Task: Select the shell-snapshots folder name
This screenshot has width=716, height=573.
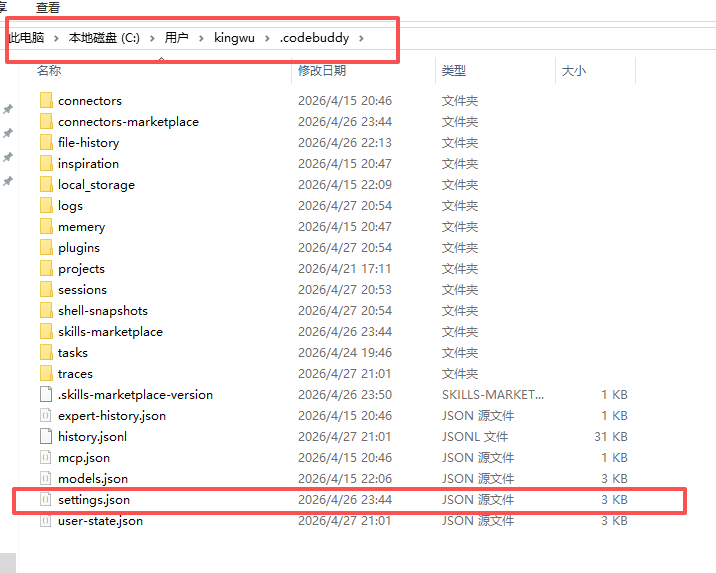Action: click(x=103, y=310)
